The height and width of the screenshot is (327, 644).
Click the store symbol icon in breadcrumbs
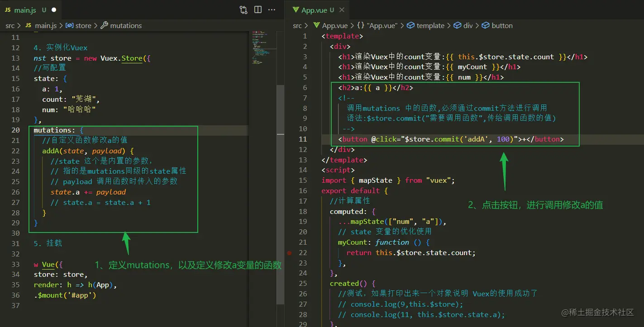tap(70, 25)
